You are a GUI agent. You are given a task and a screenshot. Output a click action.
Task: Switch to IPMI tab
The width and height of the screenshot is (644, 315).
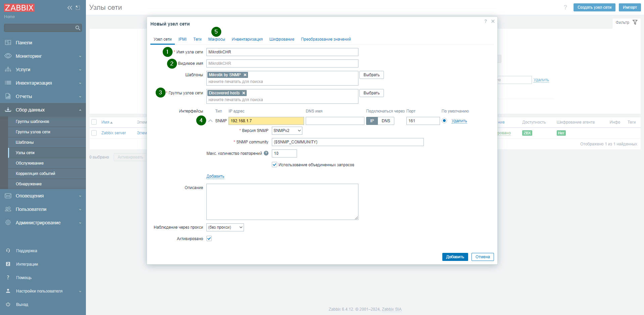183,39
